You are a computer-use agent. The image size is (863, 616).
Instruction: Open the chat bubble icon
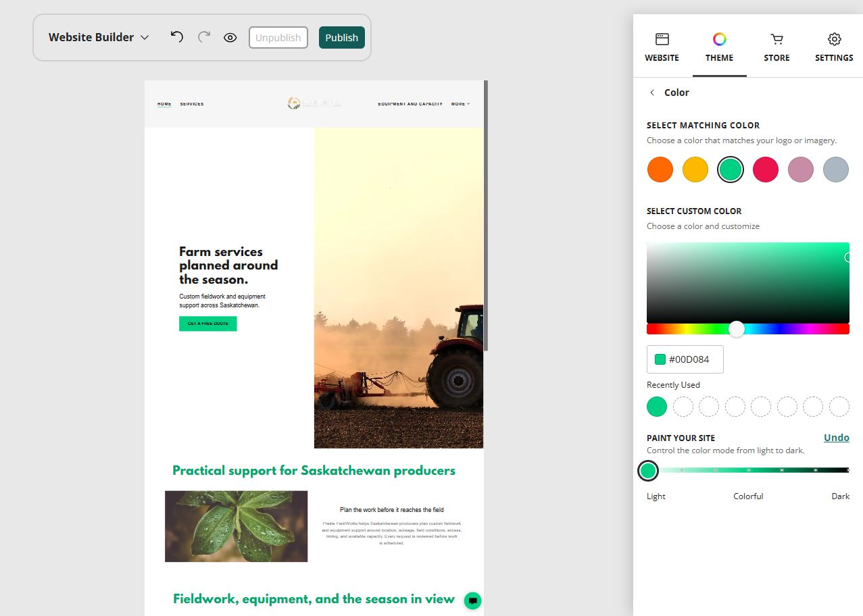click(x=473, y=600)
